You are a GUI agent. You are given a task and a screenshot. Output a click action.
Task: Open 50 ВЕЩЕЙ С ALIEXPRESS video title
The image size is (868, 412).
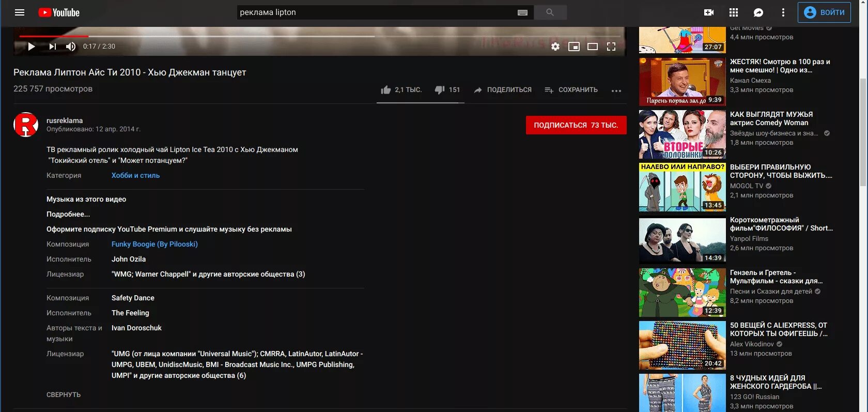(x=779, y=329)
